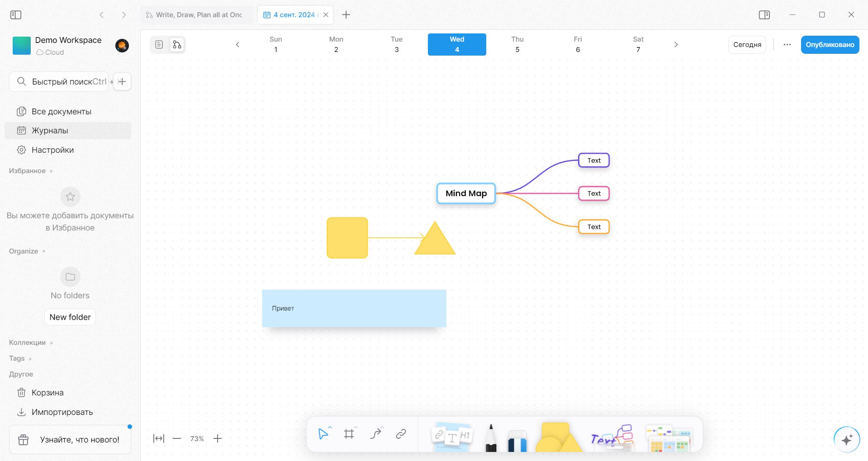
Task: Expand the Коллекции section
Action: pos(31,343)
